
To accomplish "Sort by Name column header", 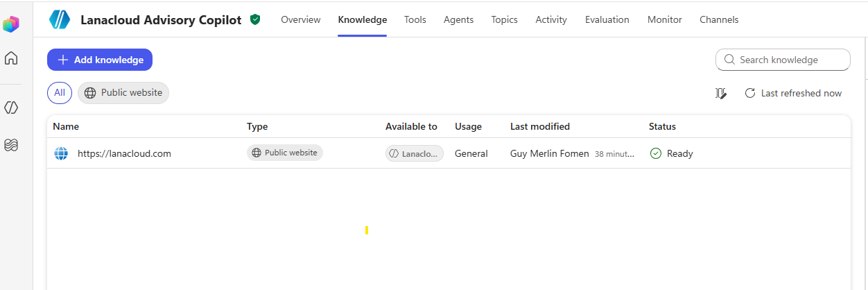I will pos(66,126).
